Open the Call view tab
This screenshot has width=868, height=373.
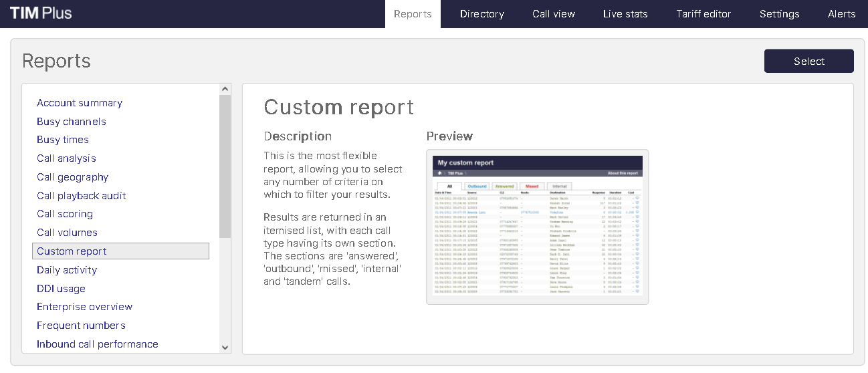tap(554, 14)
